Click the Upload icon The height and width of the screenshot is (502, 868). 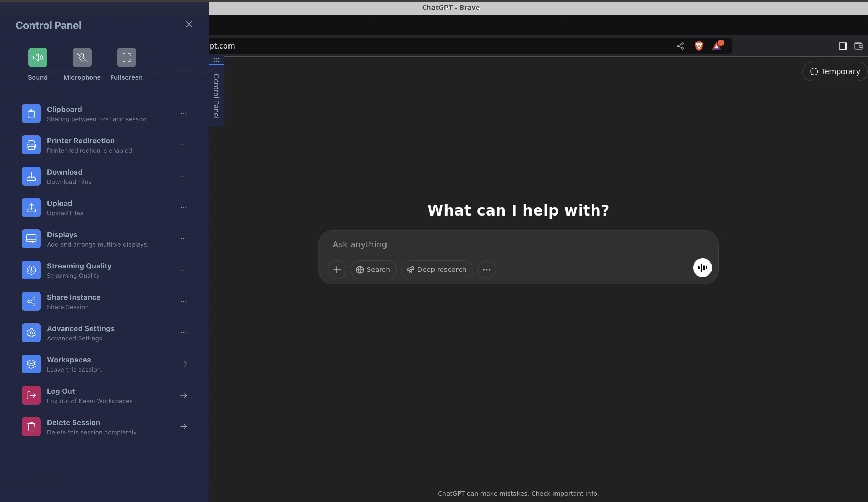31,208
